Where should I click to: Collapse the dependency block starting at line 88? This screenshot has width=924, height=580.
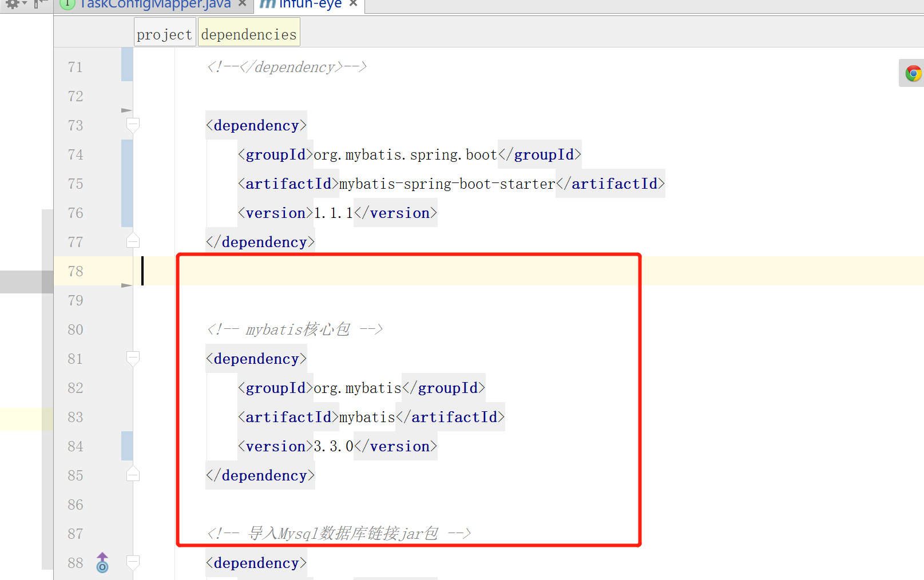coord(133,562)
